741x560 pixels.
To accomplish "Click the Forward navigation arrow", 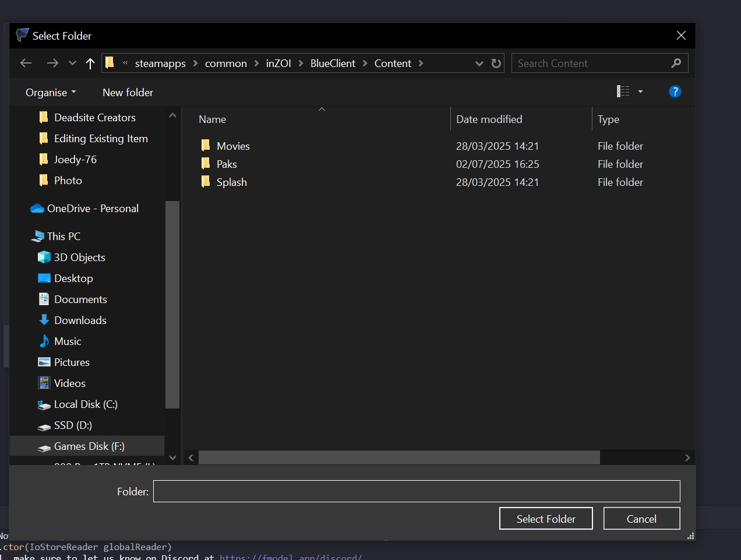I will pyautogui.click(x=52, y=63).
